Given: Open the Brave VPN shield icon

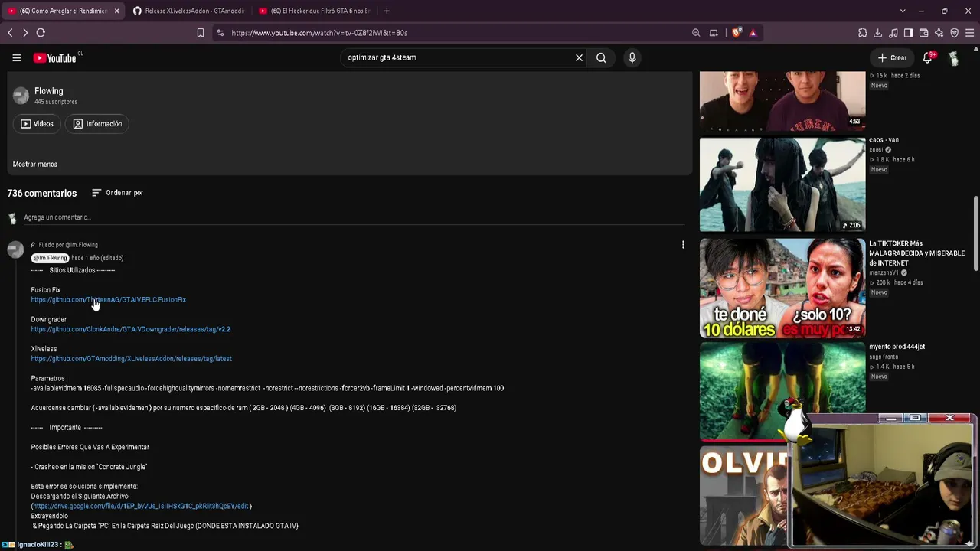Looking at the screenshot, I should pyautogui.click(x=955, y=33).
